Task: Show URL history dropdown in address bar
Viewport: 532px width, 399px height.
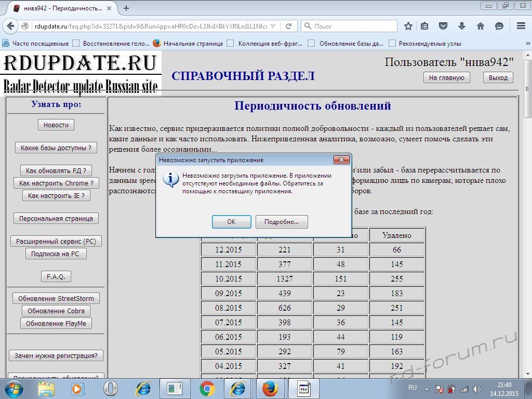Action: [x=273, y=26]
